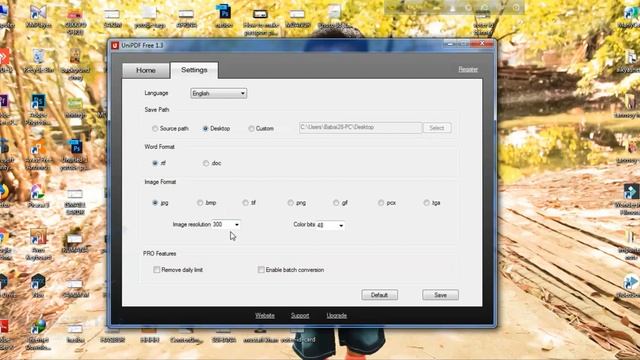Select the KMPlayer desktop shortcut

[x=38, y=16]
